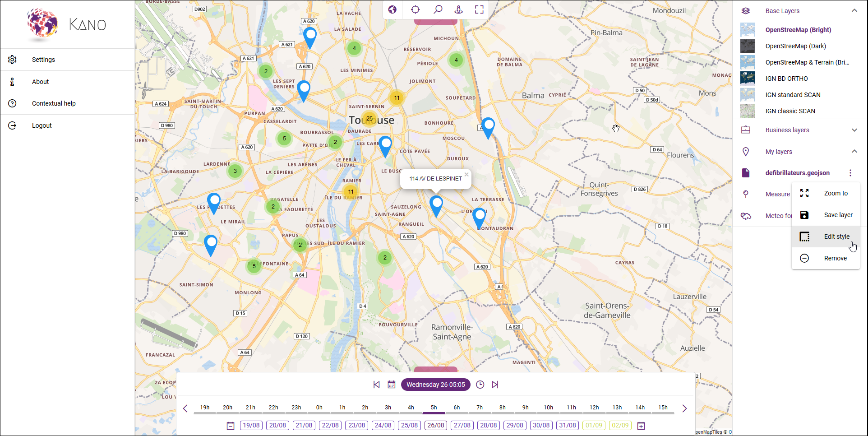This screenshot has width=868, height=436.
Task: Click the cluster of 5 near Fontaine
Action: pyautogui.click(x=254, y=266)
